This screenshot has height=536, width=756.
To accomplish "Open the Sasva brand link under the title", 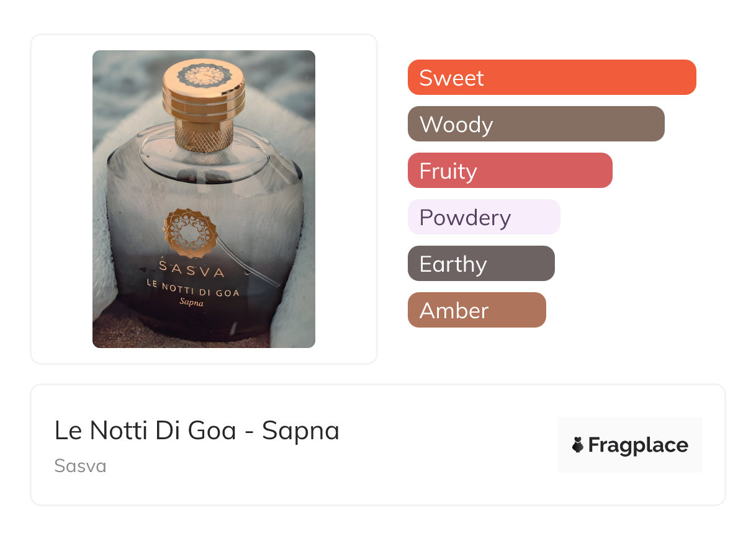I will [80, 466].
